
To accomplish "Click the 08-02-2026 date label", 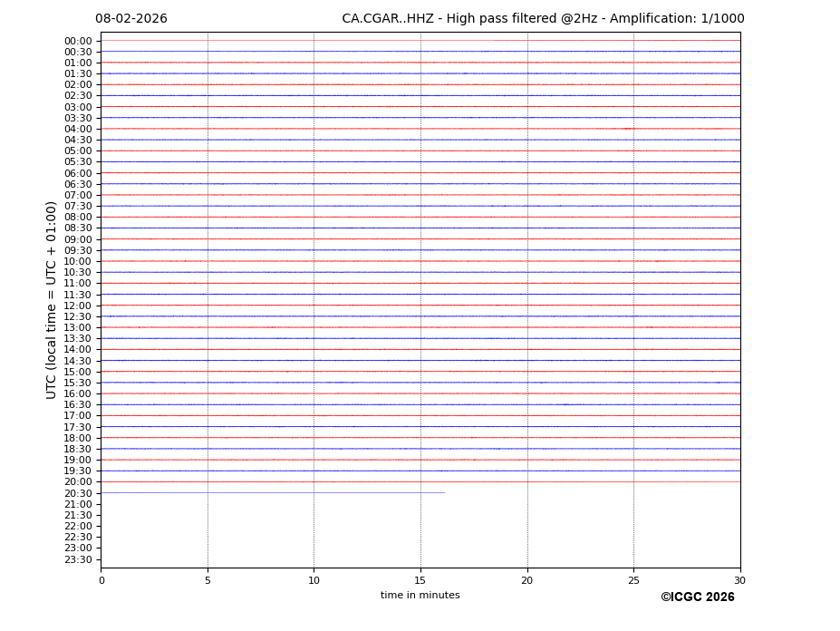I will coord(131,19).
